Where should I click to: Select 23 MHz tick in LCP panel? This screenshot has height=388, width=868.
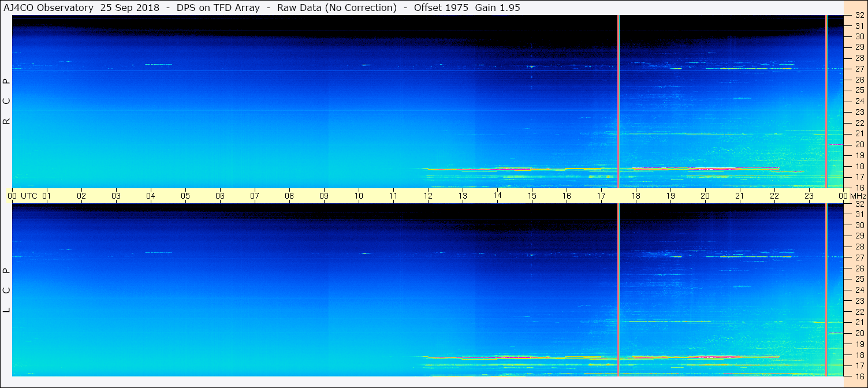(859, 301)
